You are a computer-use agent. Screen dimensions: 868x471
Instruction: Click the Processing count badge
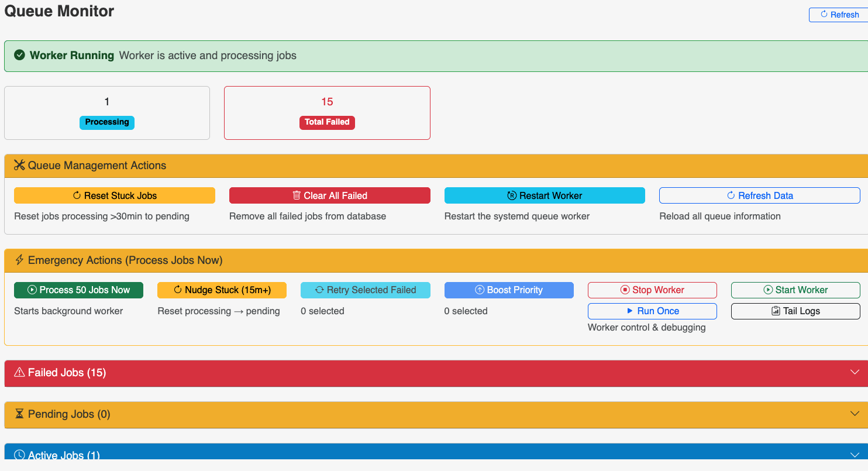[107, 122]
